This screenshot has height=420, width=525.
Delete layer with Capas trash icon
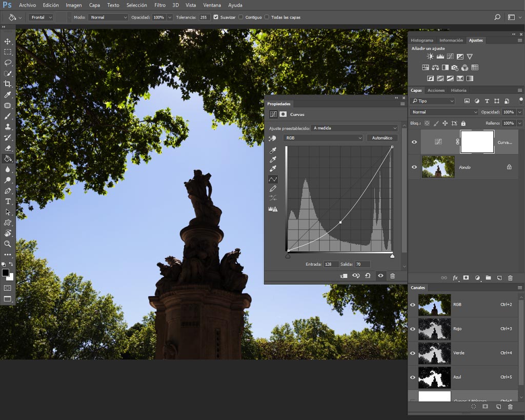510,278
